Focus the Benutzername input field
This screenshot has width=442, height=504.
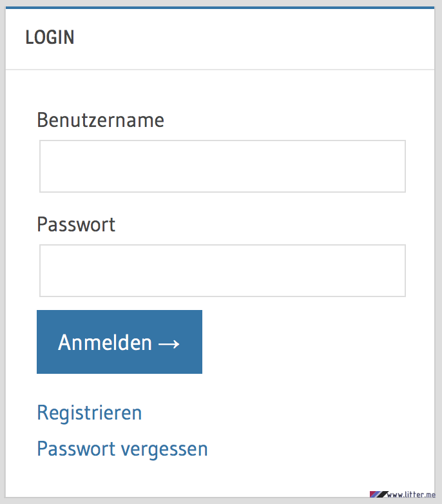coord(222,166)
